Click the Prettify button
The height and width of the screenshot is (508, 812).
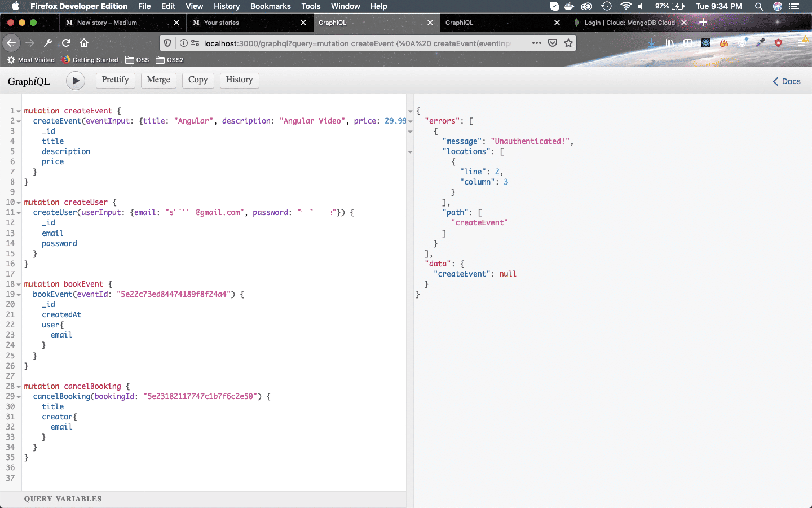(116, 80)
